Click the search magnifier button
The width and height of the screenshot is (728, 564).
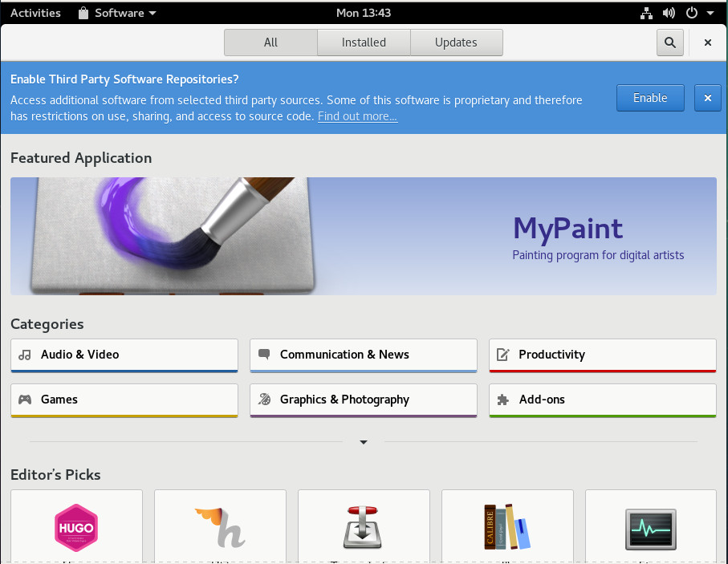[669, 43]
